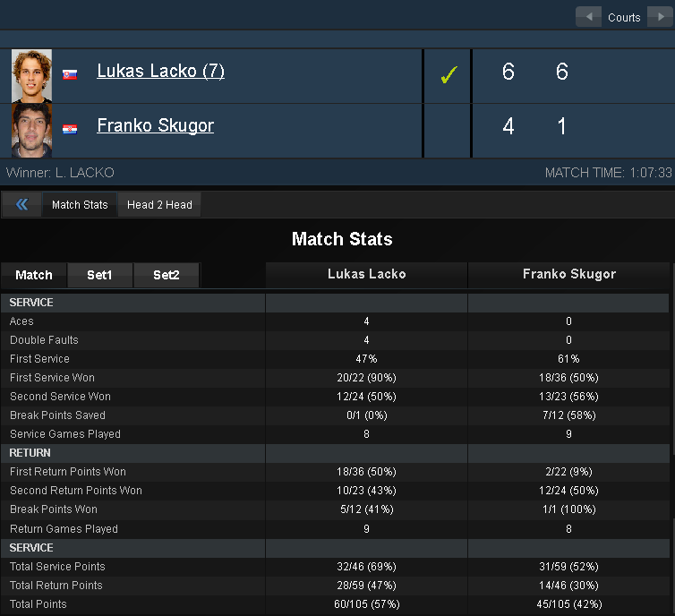Open Lukas Lacko's player photo
The height and width of the screenshot is (616, 675).
[32, 76]
